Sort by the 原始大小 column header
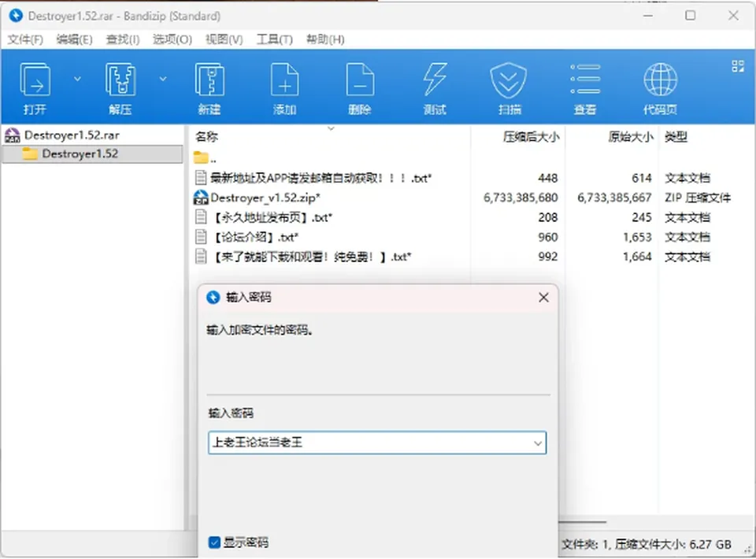Viewport: 756px width, 559px height. pyautogui.click(x=630, y=137)
